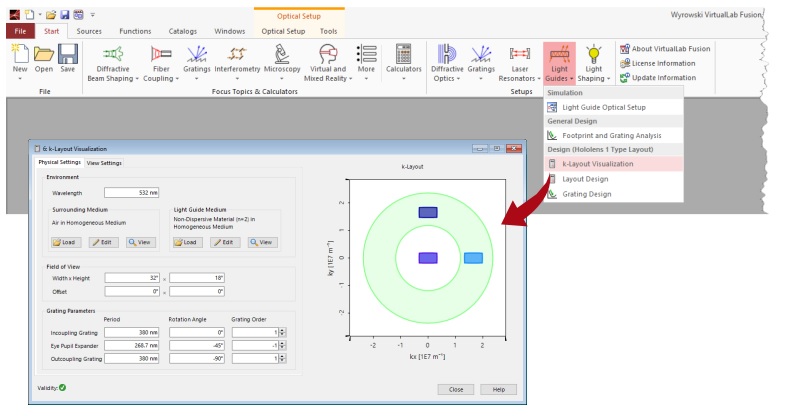This screenshot has width=786, height=416.
Task: View the Light Guide Medium
Action: (x=262, y=242)
